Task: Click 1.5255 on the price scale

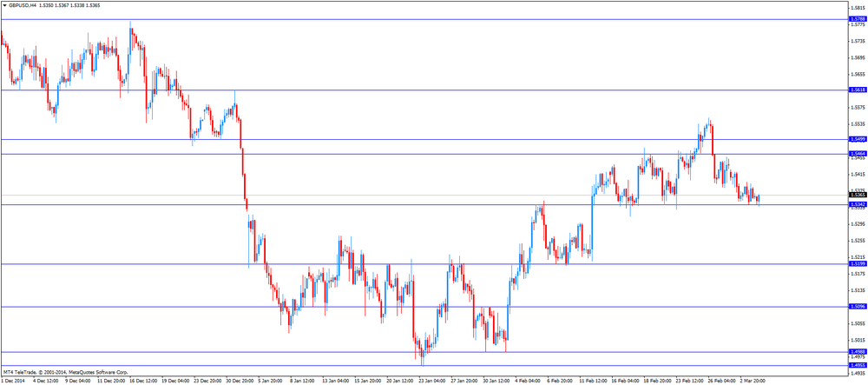Action: click(857, 241)
